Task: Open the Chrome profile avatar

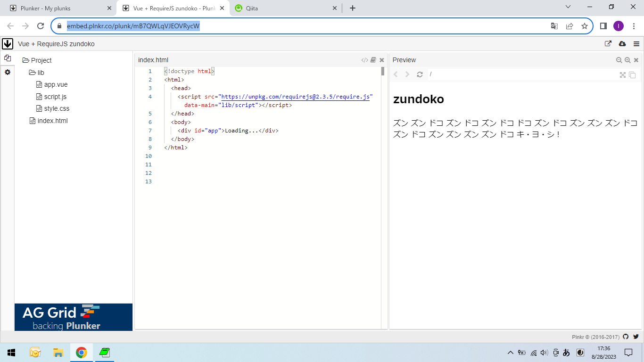Action: point(618,26)
